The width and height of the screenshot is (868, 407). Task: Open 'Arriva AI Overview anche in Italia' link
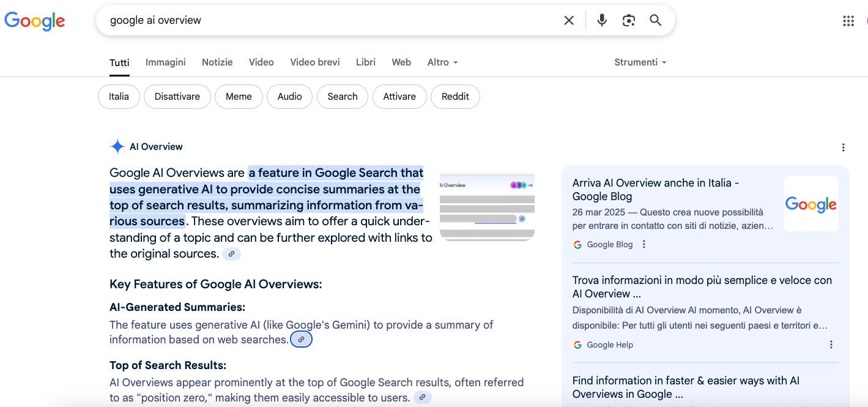[x=656, y=190]
